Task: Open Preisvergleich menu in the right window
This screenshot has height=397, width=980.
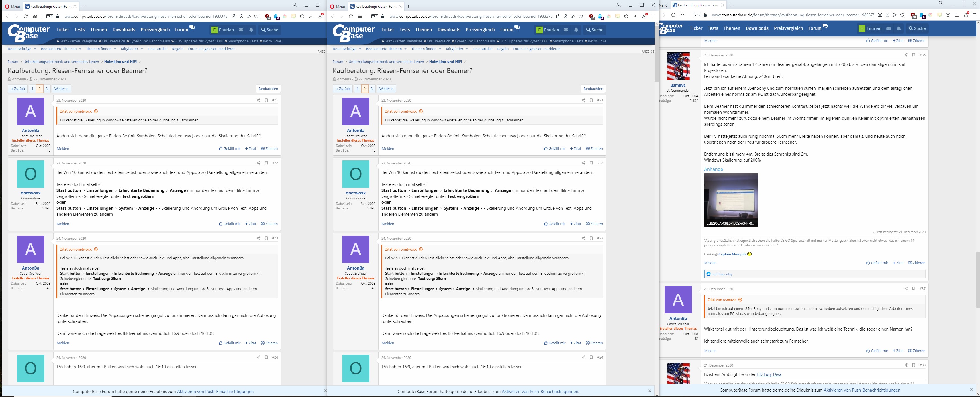Action: (x=788, y=28)
